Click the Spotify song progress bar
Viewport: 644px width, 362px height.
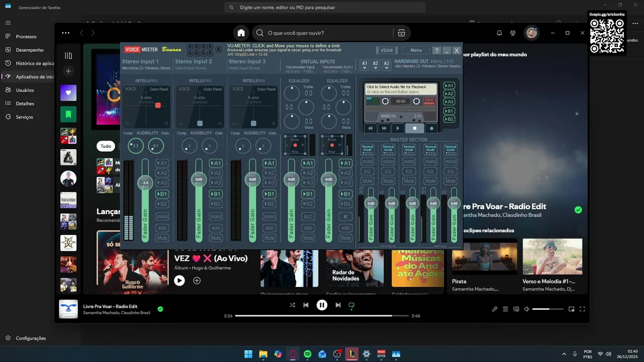(x=322, y=316)
